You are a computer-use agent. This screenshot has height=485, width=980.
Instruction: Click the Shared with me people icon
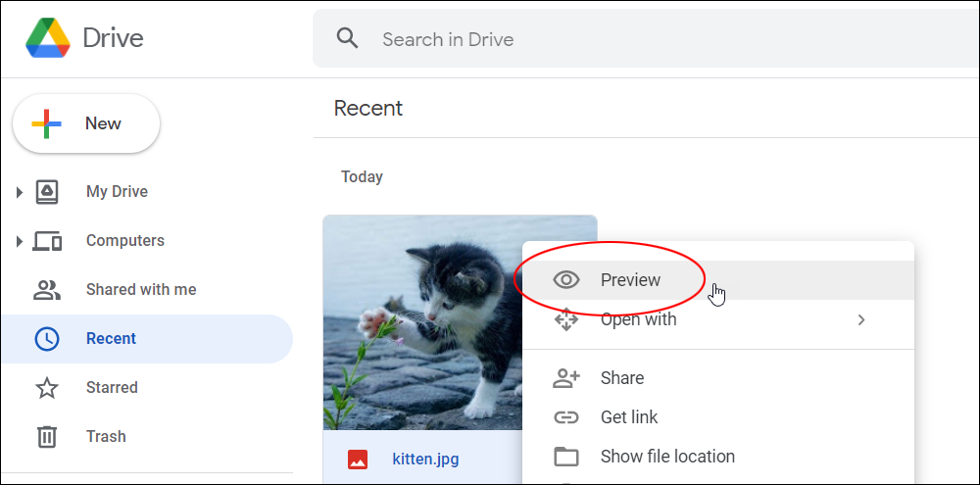(x=47, y=289)
